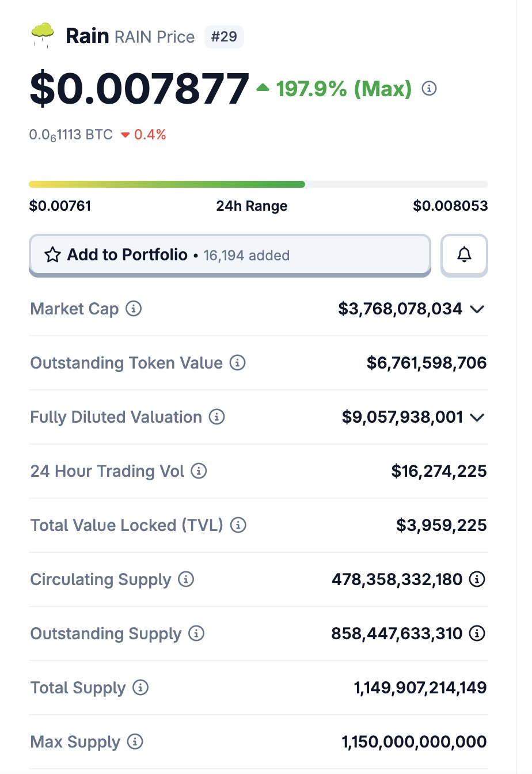Click the 24h Range progress bar

tap(258, 184)
